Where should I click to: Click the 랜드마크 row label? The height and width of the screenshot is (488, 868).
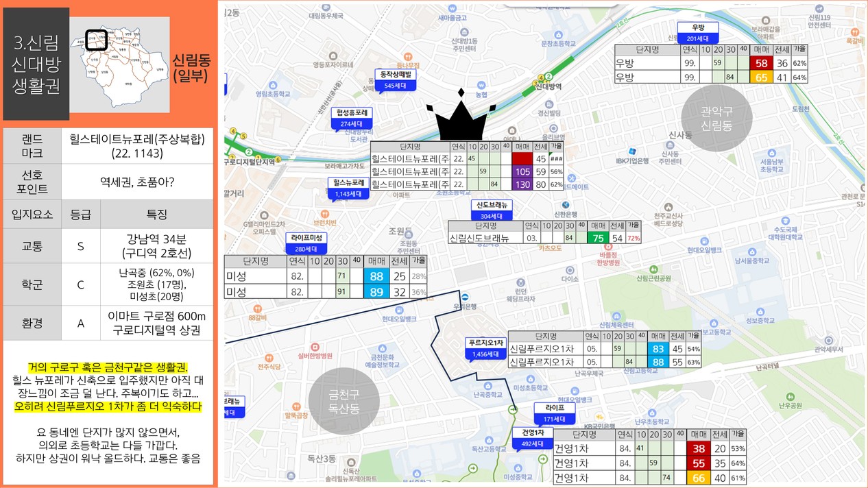click(32, 145)
